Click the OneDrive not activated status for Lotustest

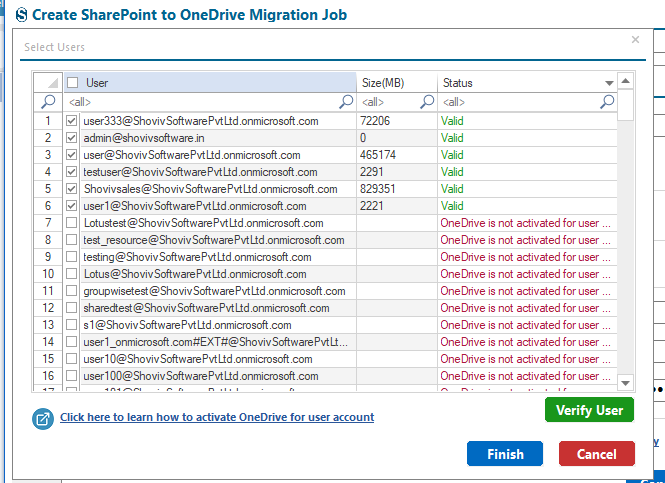tap(525, 223)
